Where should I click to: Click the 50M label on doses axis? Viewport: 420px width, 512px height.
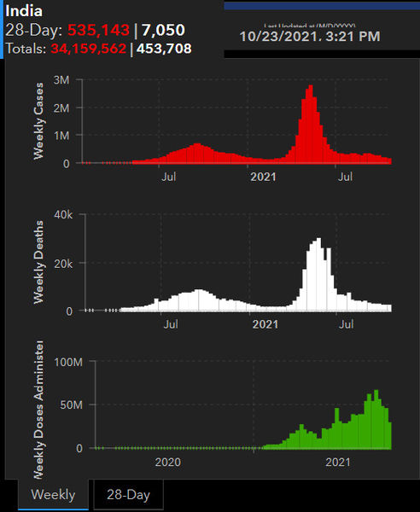click(x=71, y=404)
